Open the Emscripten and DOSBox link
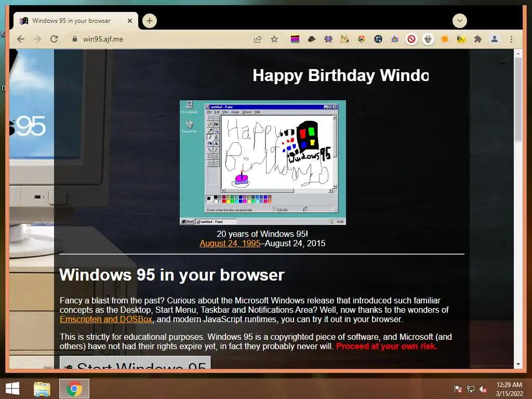 click(106, 320)
